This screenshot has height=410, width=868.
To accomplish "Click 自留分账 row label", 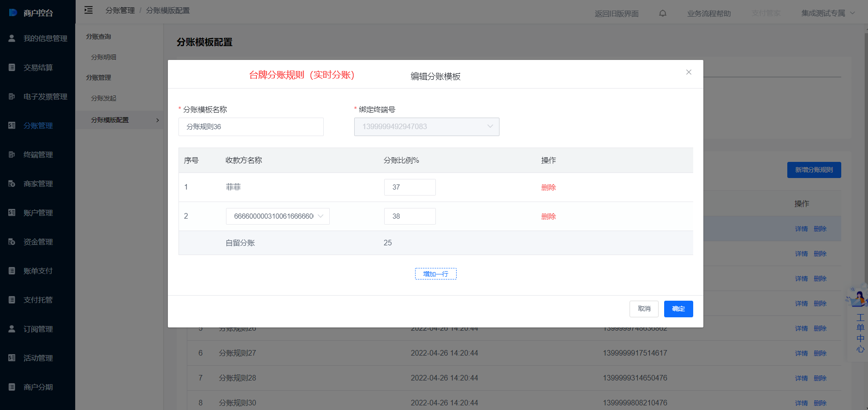I will [x=240, y=243].
